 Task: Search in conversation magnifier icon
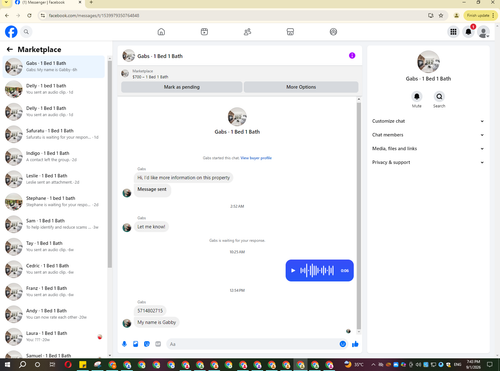tap(439, 96)
